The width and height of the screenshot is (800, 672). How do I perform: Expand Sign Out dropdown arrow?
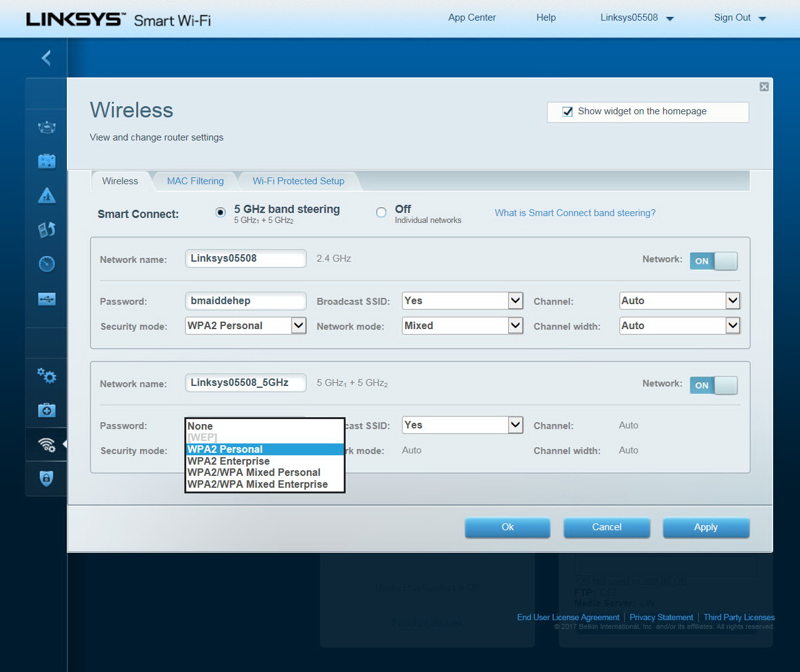click(762, 19)
